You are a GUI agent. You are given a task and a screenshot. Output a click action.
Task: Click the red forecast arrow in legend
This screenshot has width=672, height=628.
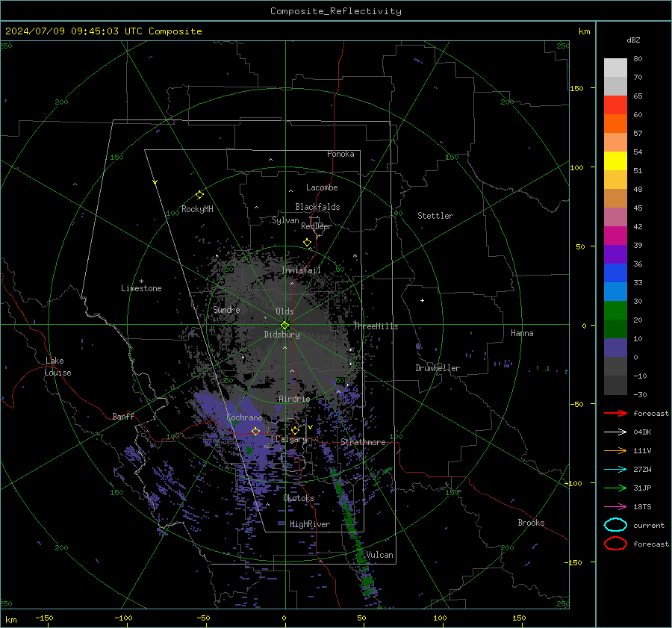click(x=615, y=413)
